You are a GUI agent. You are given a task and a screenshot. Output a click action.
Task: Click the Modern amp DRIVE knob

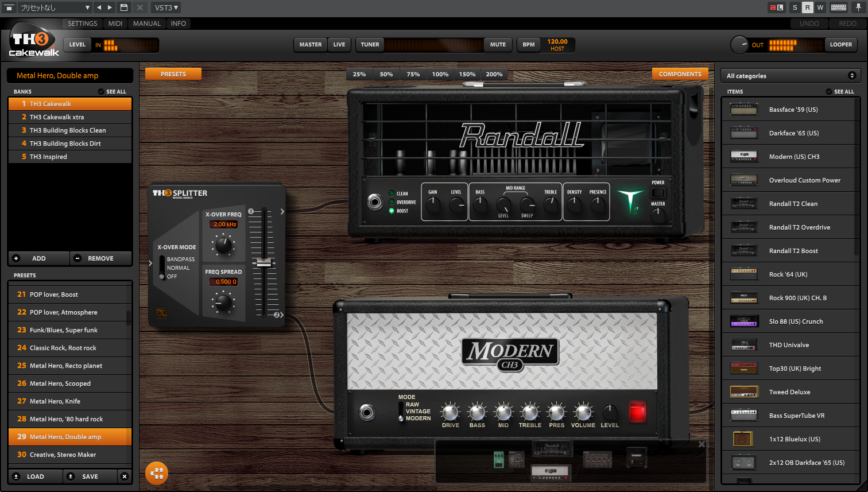point(450,412)
